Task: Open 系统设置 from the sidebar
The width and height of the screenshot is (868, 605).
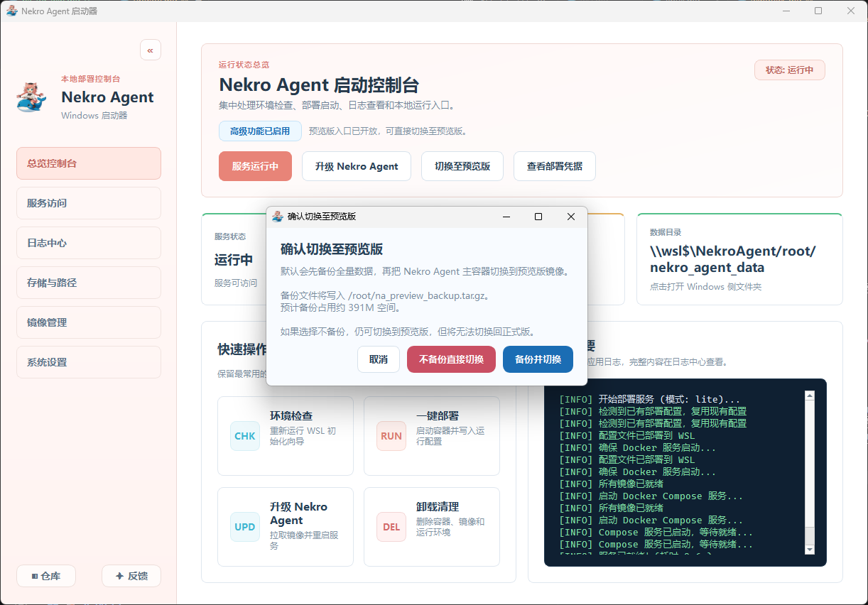Action: click(89, 362)
